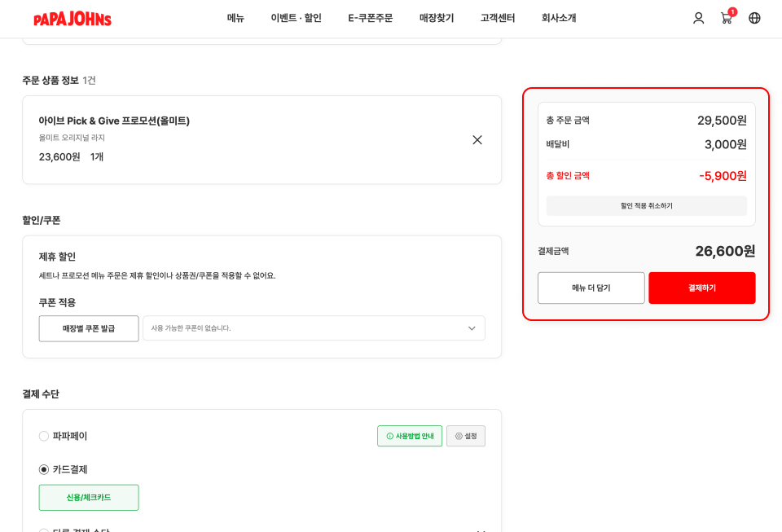Click the Papa Johns logo

[x=72, y=18]
